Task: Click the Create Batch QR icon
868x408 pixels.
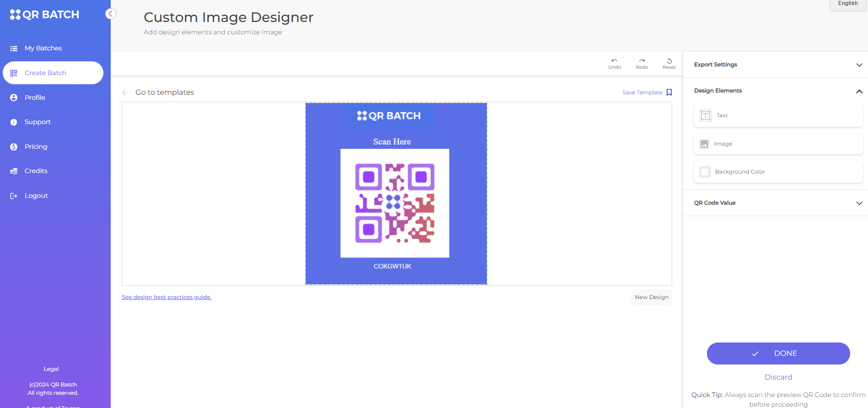Action: pyautogui.click(x=14, y=73)
